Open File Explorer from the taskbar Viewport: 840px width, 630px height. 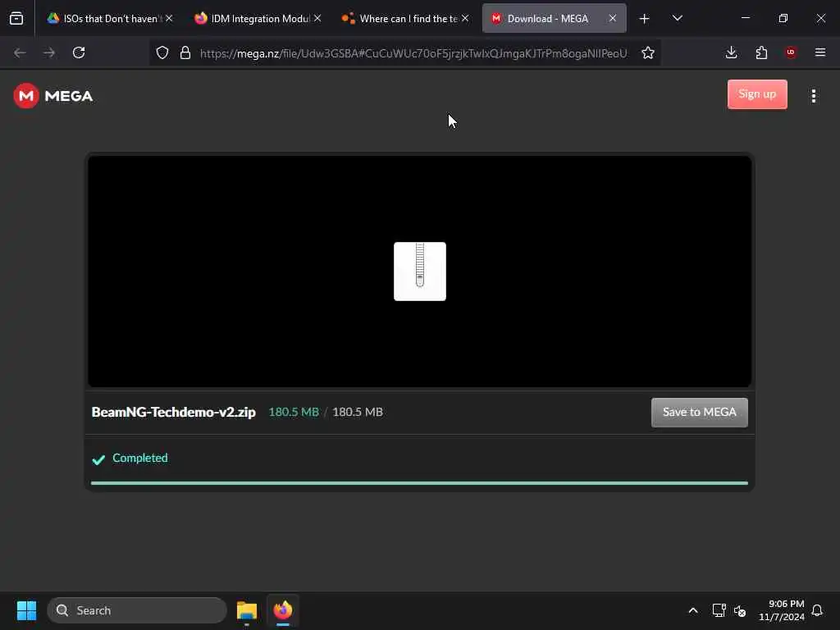(247, 610)
